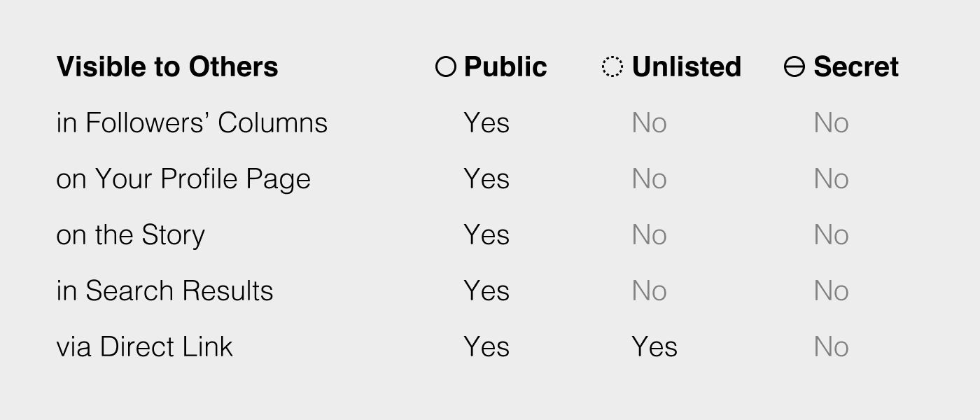Click the Secret no-entry circle icon
The height and width of the screenshot is (420, 980).
tap(794, 67)
